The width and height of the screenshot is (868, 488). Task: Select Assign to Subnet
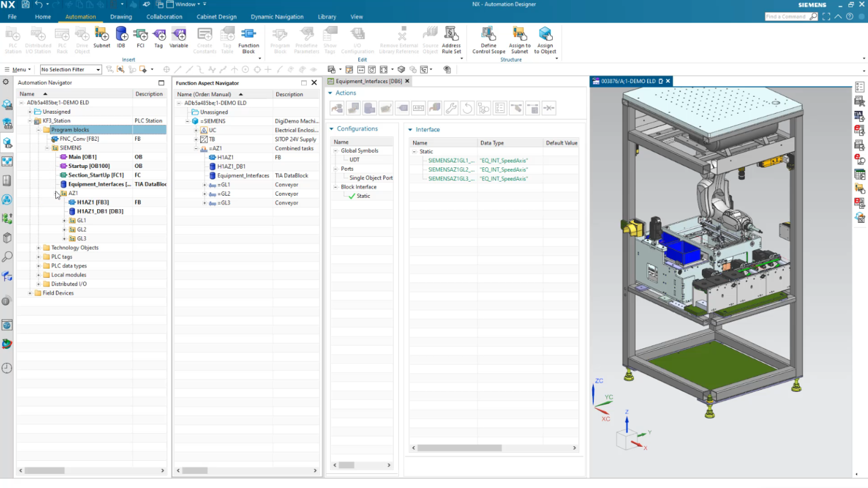pos(519,38)
